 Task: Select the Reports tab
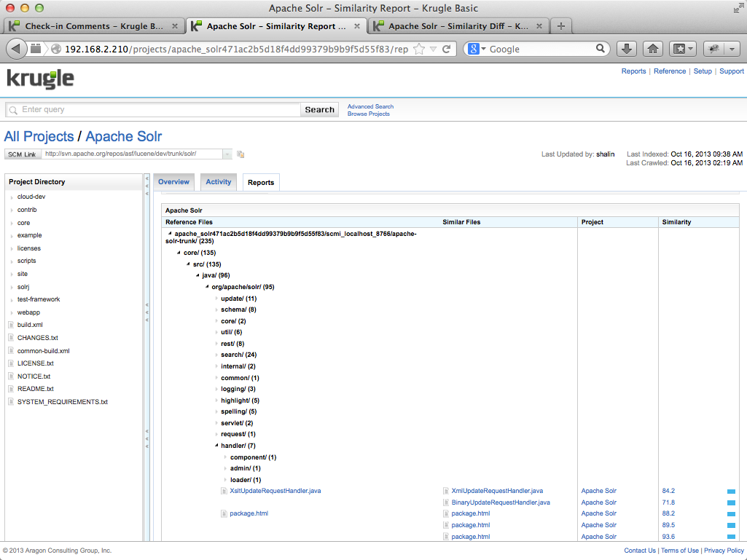coord(261,182)
